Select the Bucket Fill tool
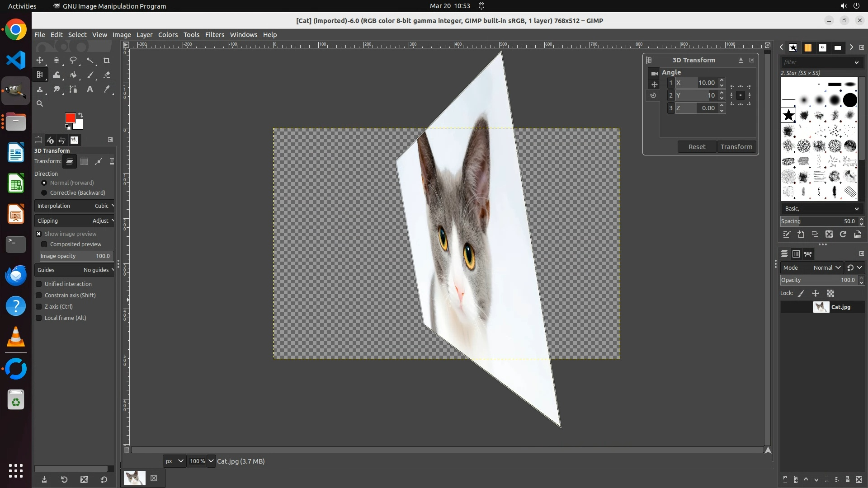 coord(73,75)
